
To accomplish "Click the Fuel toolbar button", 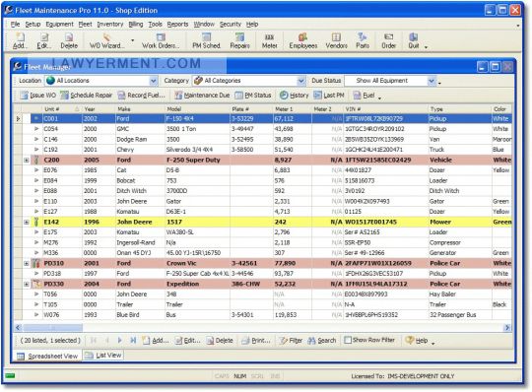I will (365, 96).
